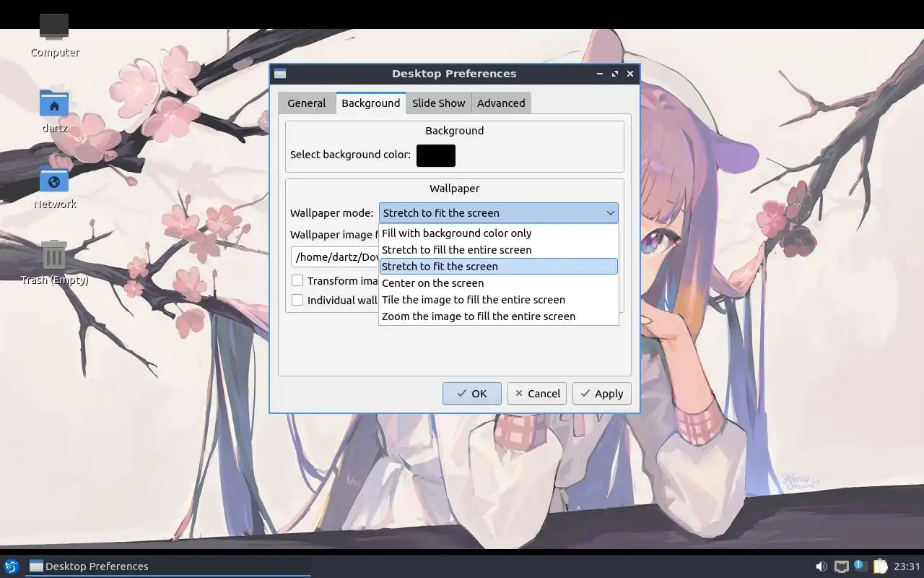Screen dimensions: 924x578
Task: Switch to the Slide Show tab
Action: pyautogui.click(x=439, y=103)
